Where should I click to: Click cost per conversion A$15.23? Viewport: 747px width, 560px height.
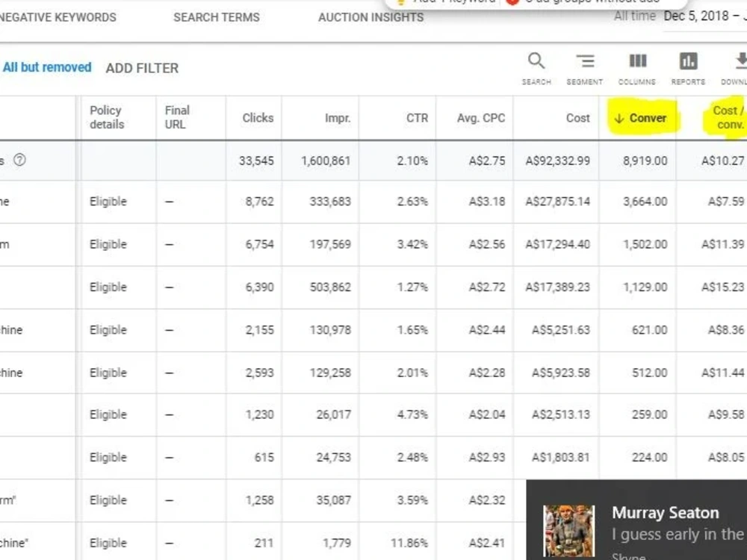click(722, 287)
